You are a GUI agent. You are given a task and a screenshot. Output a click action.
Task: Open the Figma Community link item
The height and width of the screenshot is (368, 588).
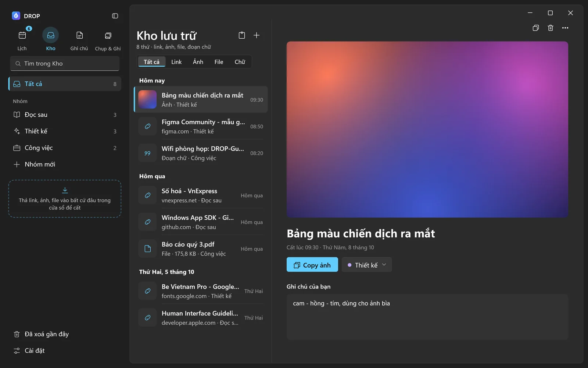(x=201, y=126)
